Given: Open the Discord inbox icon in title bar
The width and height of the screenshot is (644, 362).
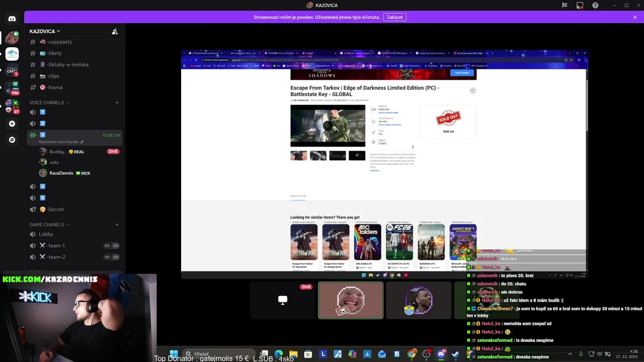Looking at the screenshot, I should coord(580,6).
